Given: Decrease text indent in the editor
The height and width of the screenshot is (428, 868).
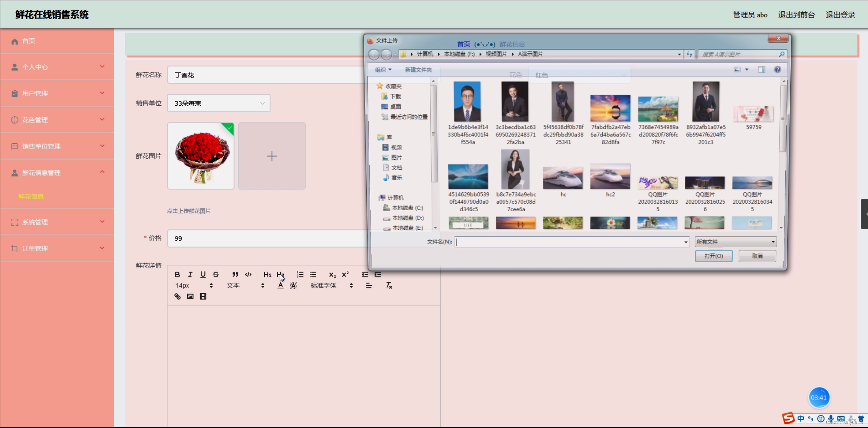Looking at the screenshot, I should 365,275.
